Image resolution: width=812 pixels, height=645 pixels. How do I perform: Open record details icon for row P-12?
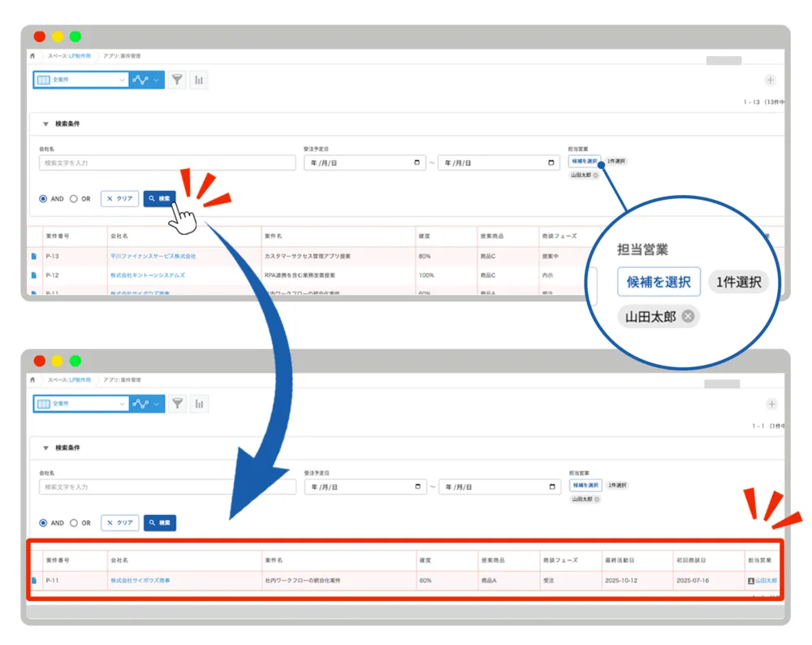(x=33, y=275)
